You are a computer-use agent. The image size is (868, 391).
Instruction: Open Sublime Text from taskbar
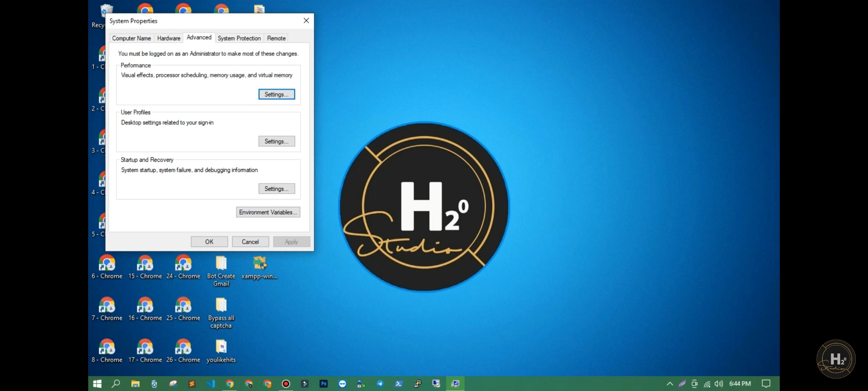click(x=192, y=384)
